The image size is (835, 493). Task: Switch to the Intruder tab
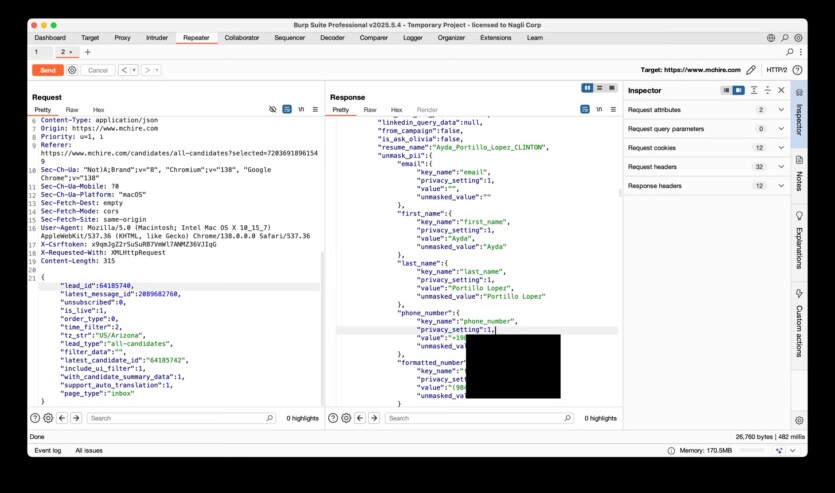click(x=157, y=38)
